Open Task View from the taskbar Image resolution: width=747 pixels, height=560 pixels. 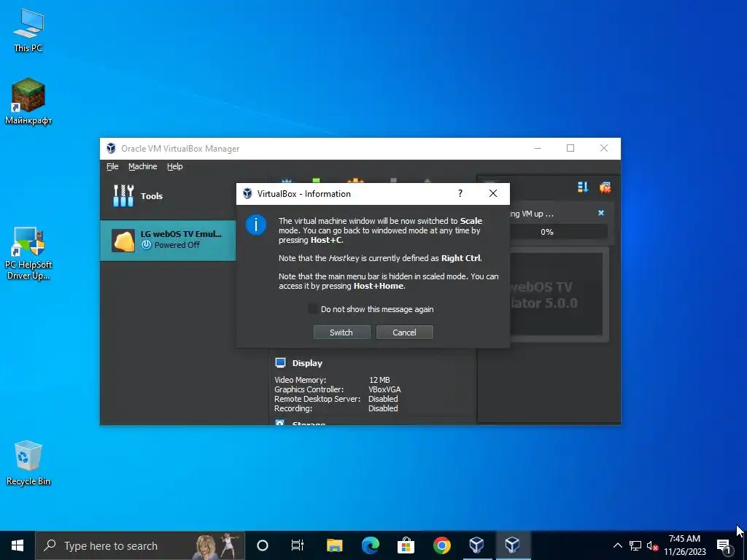point(298,545)
